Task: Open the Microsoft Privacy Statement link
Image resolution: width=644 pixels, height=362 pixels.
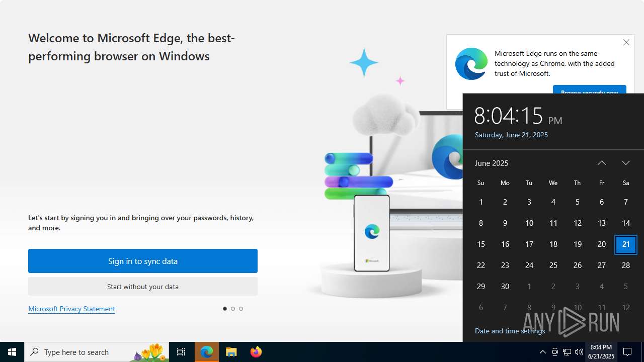Action: click(x=71, y=309)
